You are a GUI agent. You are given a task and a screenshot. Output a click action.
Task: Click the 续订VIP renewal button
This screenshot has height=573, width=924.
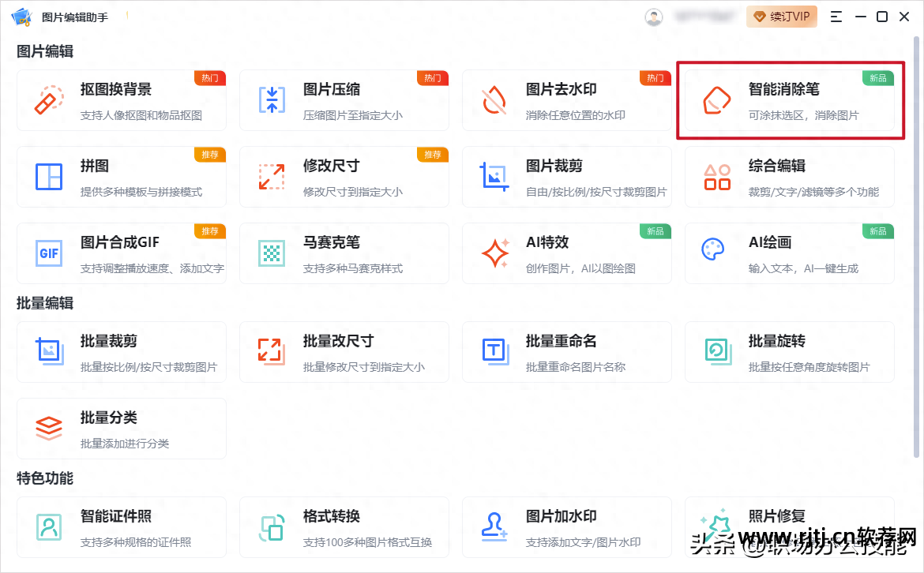[x=781, y=16]
